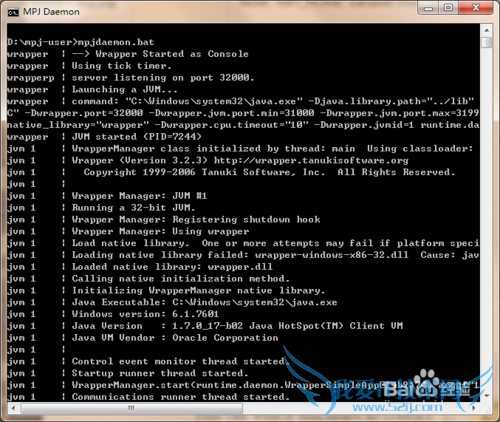Click the vertical scrollbar down arrow

pos(487,396)
